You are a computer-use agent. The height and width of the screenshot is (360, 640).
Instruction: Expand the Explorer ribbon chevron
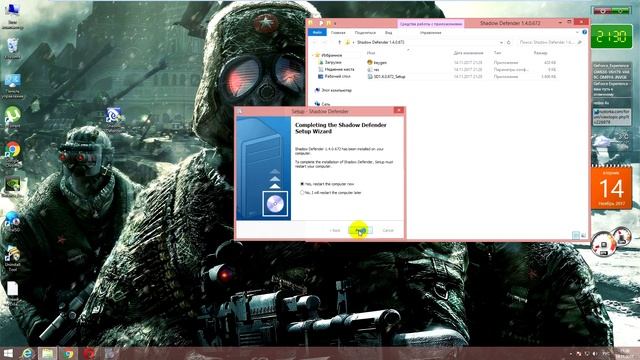coord(577,32)
